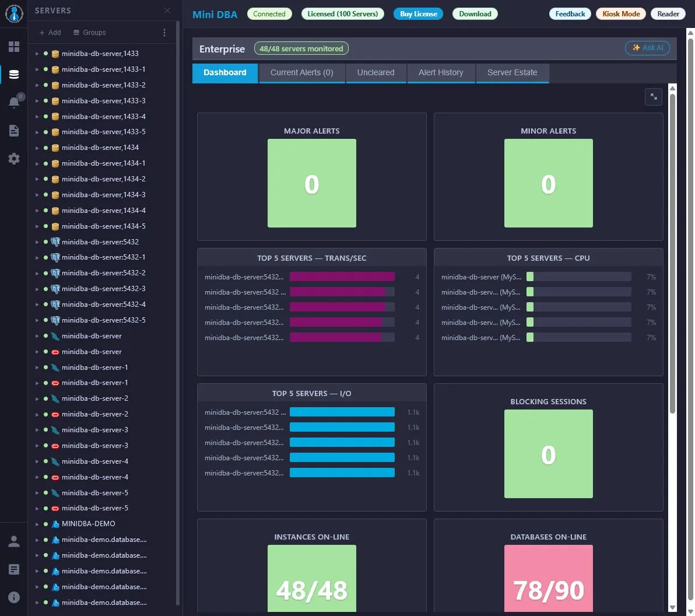The width and height of the screenshot is (695, 616).
Task: Open the user account sidebar icon
Action: click(14, 541)
